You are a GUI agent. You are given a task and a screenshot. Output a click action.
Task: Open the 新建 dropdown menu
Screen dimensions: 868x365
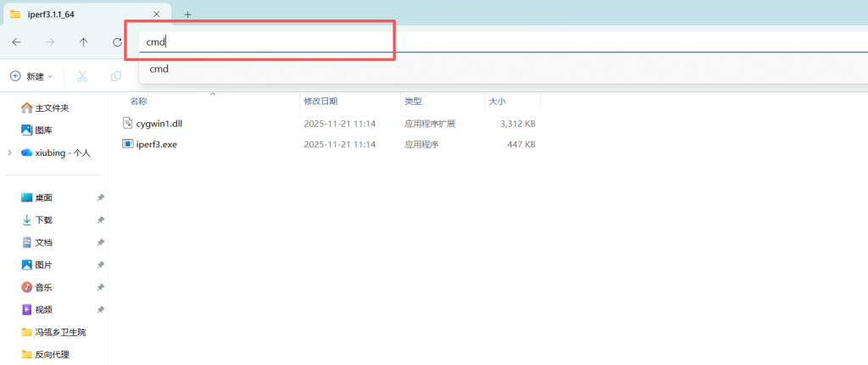pyautogui.click(x=31, y=76)
